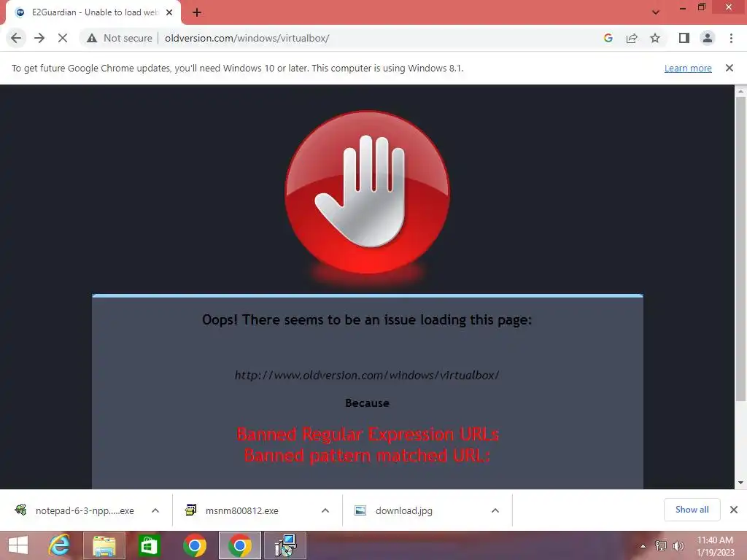Dismiss the Chrome update infobar
Image resolution: width=747 pixels, height=560 pixels.
tap(729, 68)
